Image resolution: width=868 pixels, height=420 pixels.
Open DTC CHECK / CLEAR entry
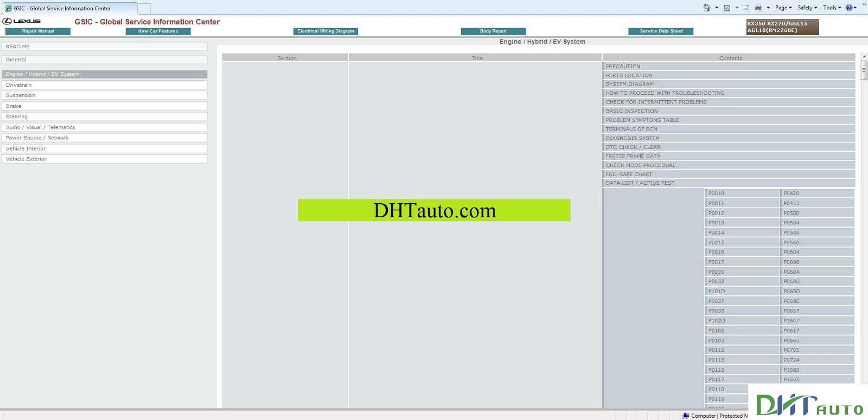(729, 147)
